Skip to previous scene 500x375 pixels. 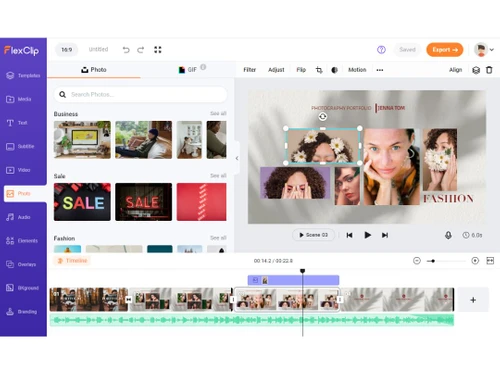[x=349, y=235]
